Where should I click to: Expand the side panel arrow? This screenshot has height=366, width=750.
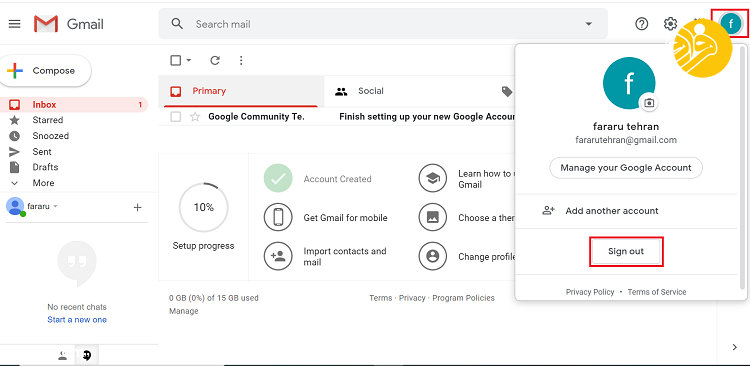point(735,347)
